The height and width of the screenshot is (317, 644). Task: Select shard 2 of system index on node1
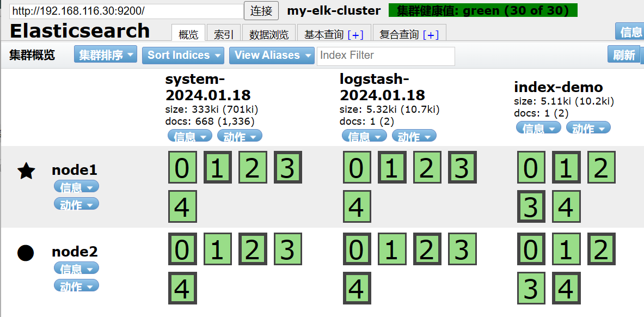(253, 167)
